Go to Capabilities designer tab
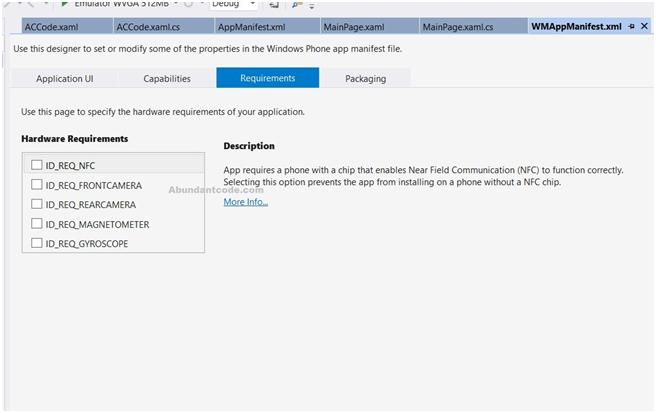The height and width of the screenshot is (413, 656). (167, 79)
